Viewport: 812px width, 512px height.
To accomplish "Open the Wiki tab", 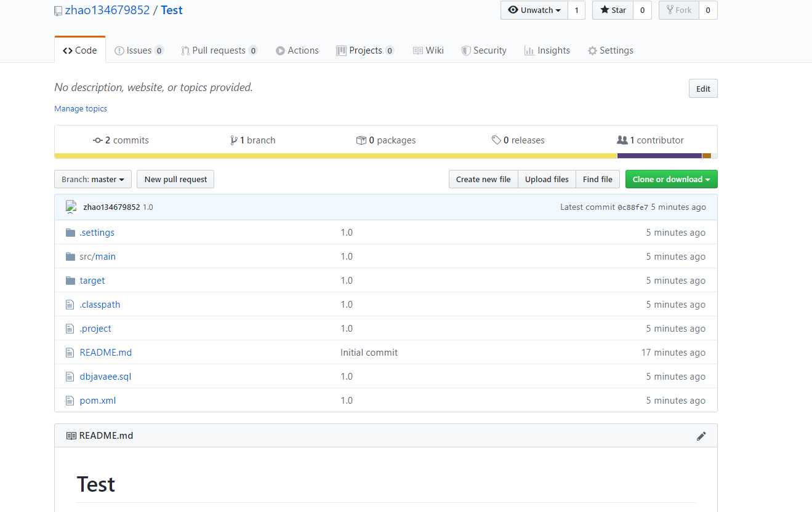I will coord(428,50).
